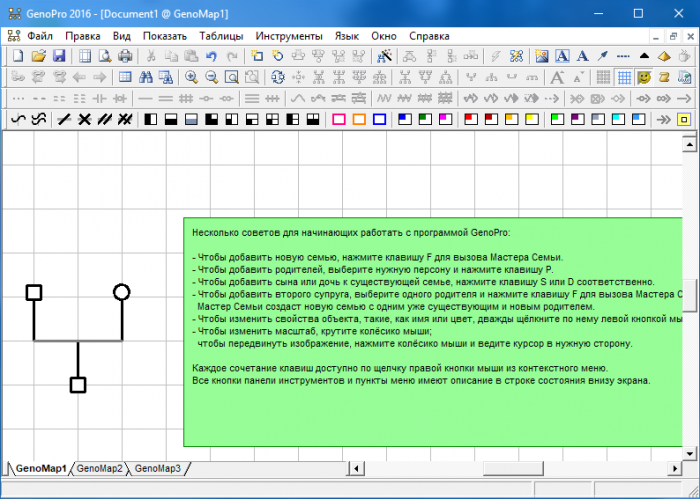Toggle four-quadrant checker fill pattern

coord(272,119)
